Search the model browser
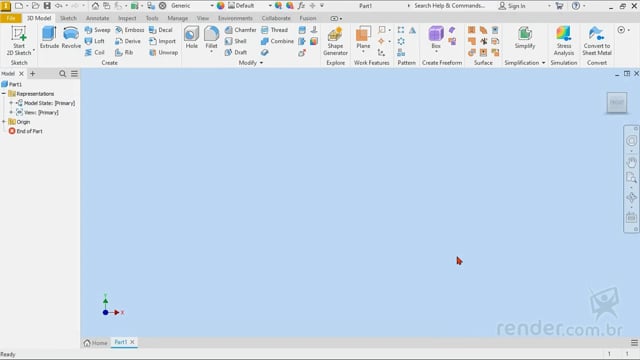 tap(62, 73)
